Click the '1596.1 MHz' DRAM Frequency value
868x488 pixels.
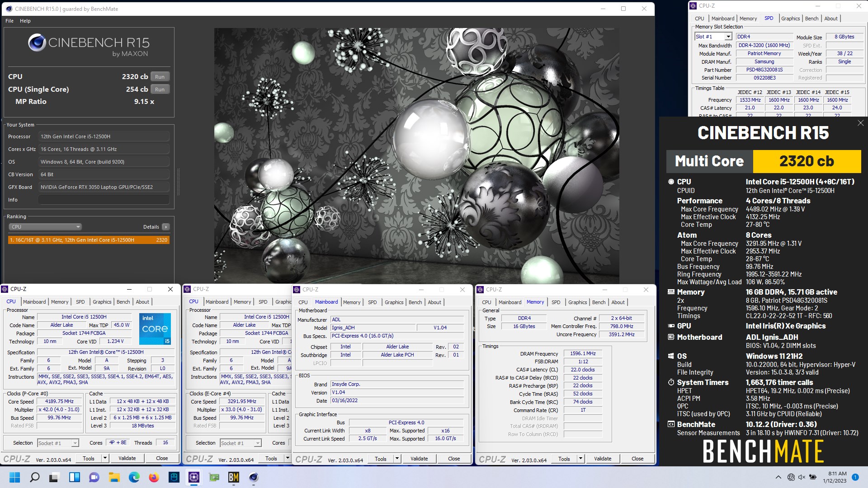tap(583, 354)
